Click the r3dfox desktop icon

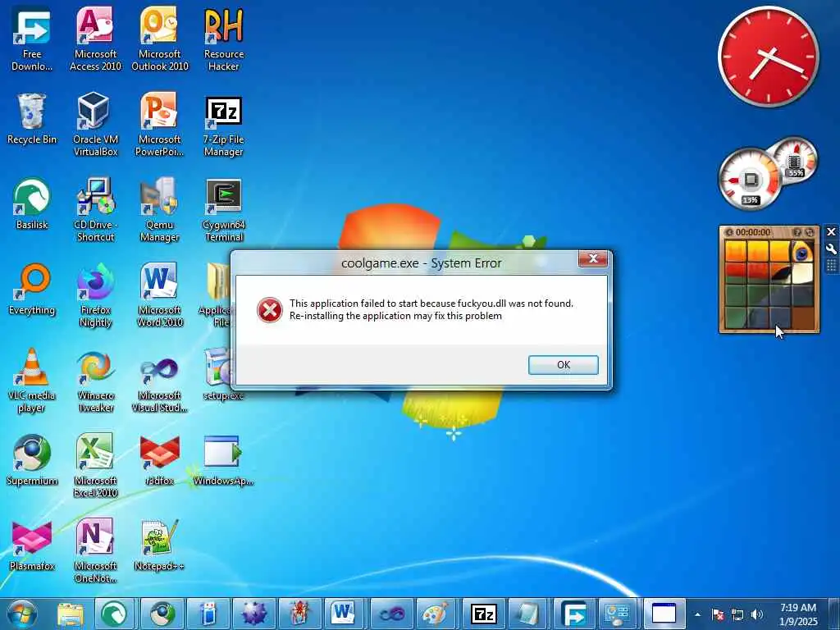pyautogui.click(x=160, y=460)
